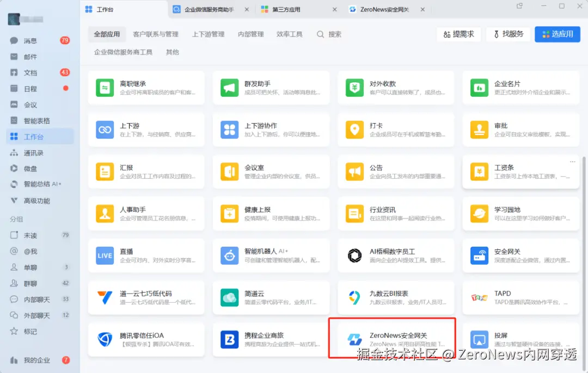Open 日程 in the sidebar

[40, 88]
